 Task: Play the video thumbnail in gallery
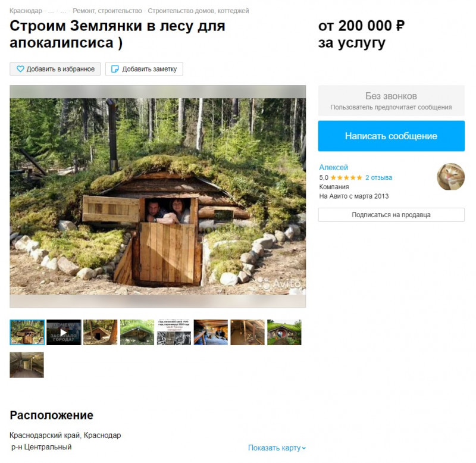point(64,332)
